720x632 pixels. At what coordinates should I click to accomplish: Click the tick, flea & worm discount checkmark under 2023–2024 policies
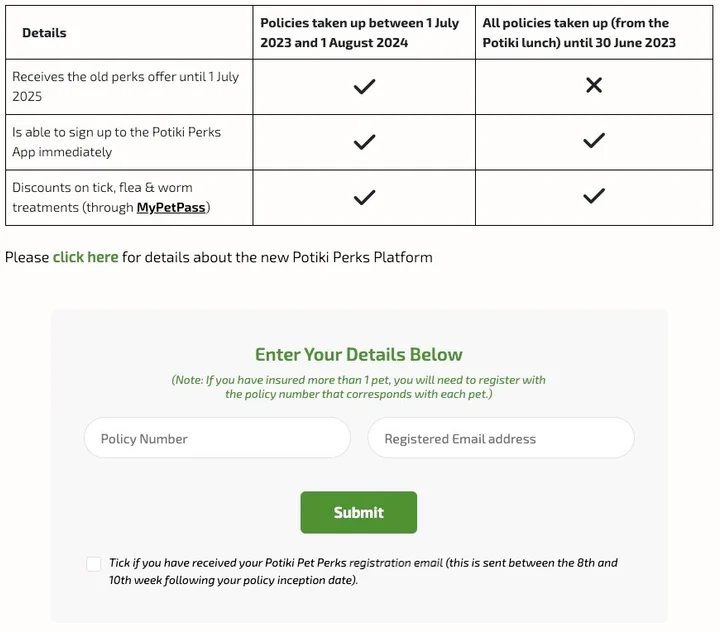(x=364, y=198)
